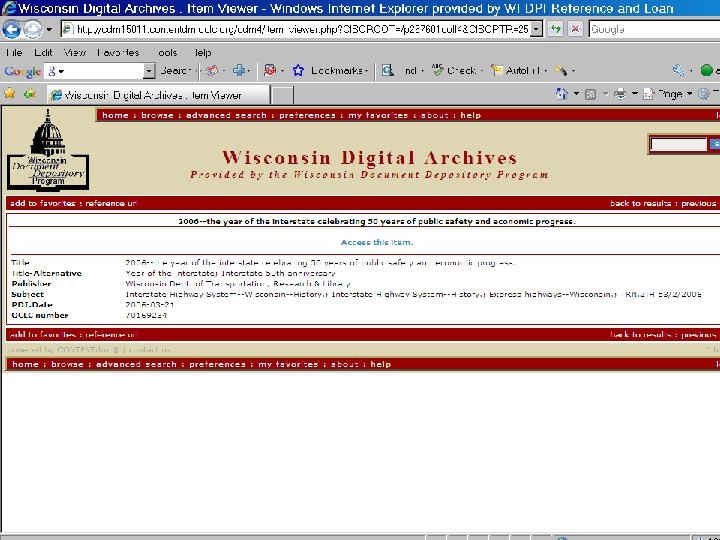
Task: Click the help link in top navigation
Action: point(471,115)
